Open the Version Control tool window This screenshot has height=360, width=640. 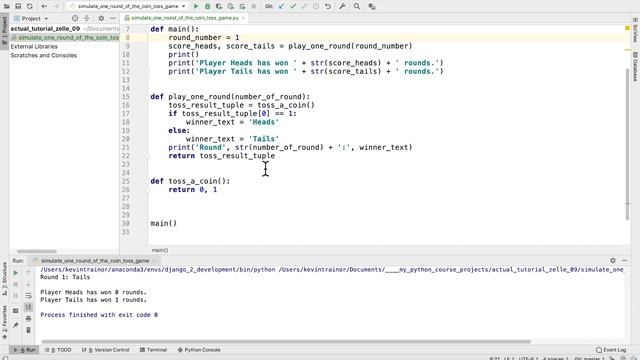[x=105, y=350]
